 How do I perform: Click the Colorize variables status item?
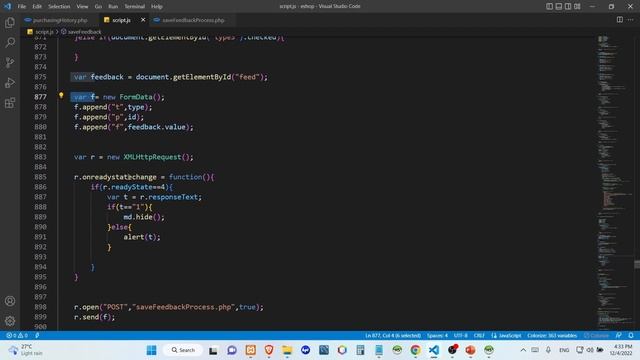coord(552,336)
